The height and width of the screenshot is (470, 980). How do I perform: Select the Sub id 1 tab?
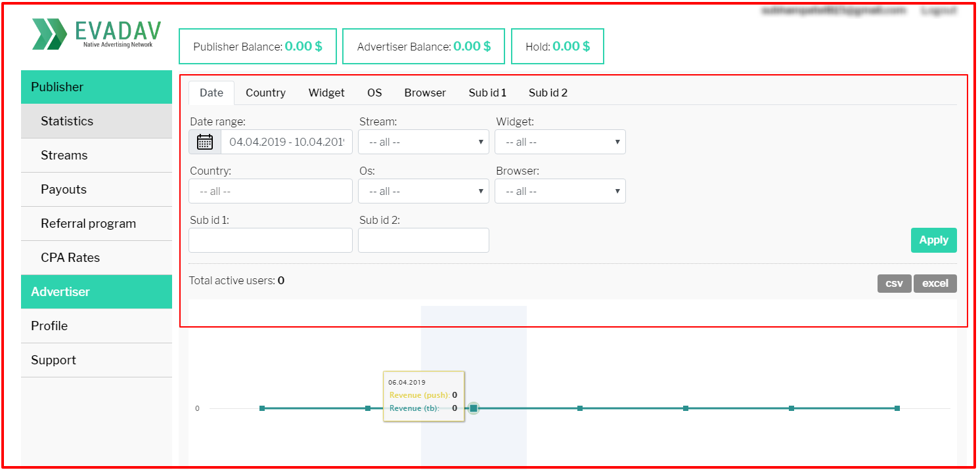487,93
